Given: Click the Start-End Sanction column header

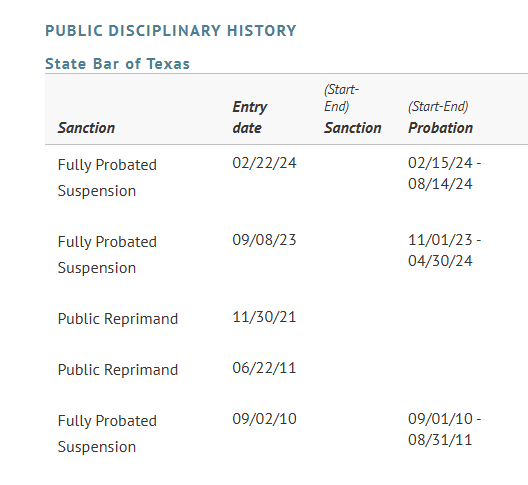Looking at the screenshot, I should coord(353,109).
